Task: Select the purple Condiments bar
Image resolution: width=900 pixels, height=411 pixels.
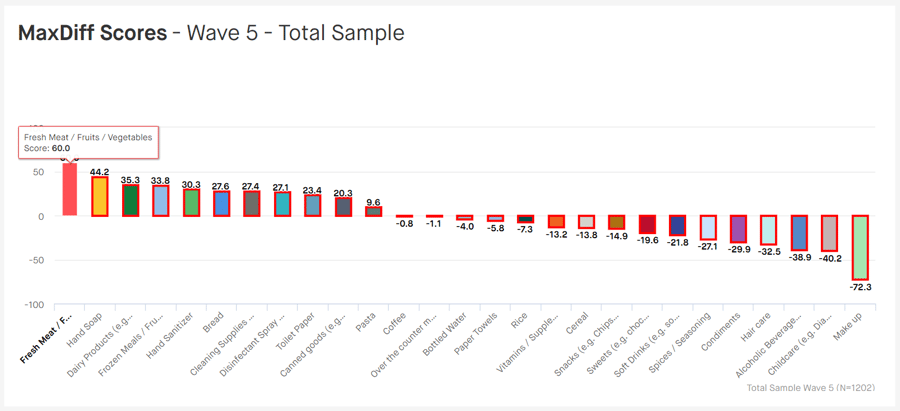Action: (738, 229)
